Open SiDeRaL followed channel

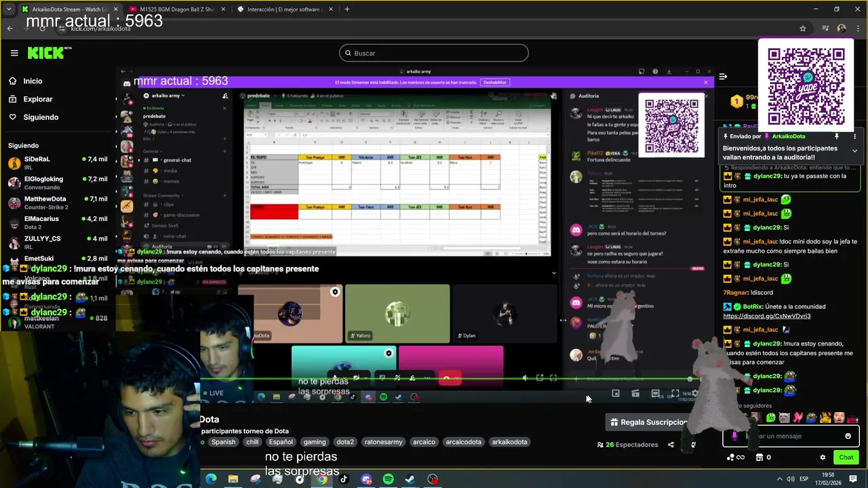(x=58, y=163)
